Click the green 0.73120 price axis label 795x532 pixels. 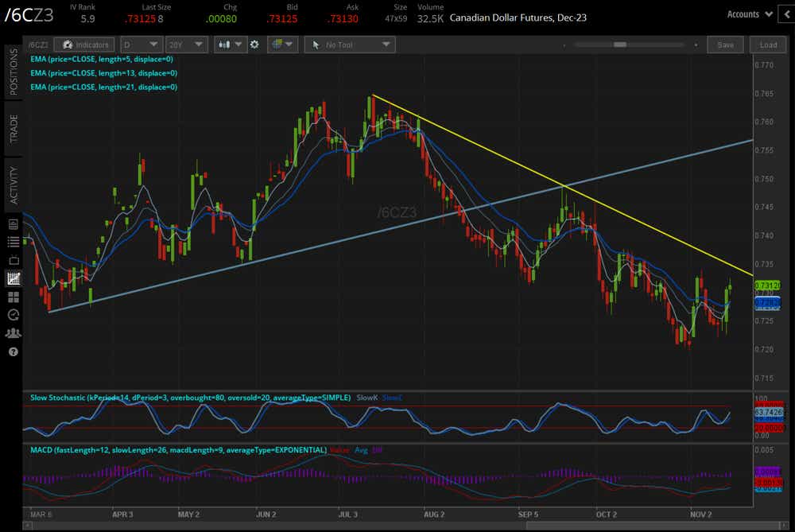point(768,285)
